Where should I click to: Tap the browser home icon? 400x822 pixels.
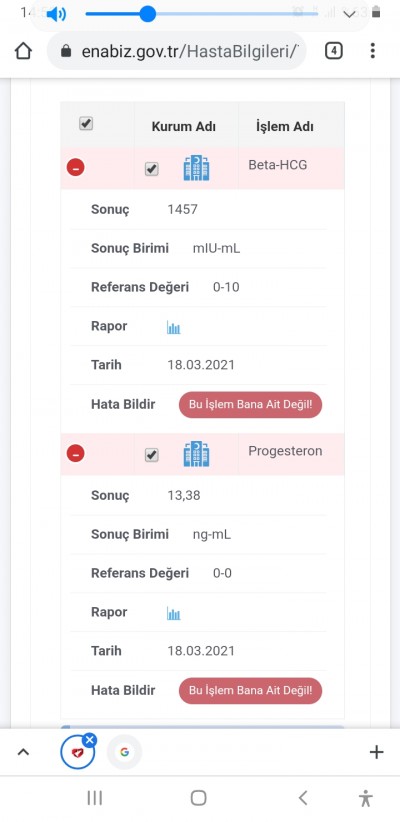tap(23, 51)
